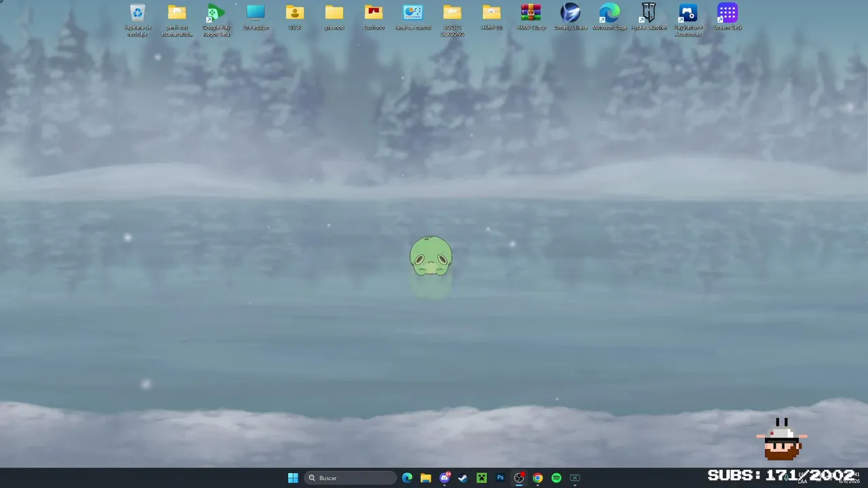Select the Papelera de reciclaje desktop icon

pyautogui.click(x=138, y=20)
